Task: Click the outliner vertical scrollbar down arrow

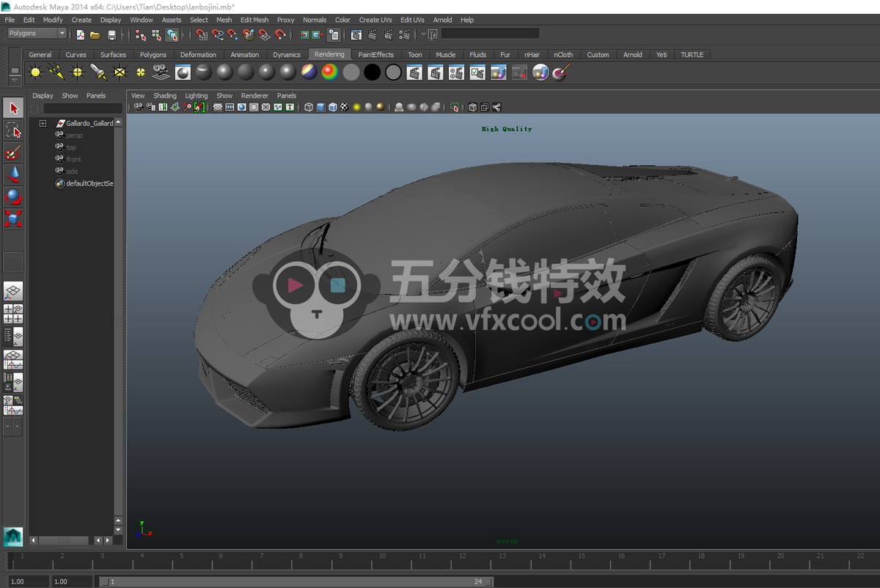Action: tap(119, 529)
